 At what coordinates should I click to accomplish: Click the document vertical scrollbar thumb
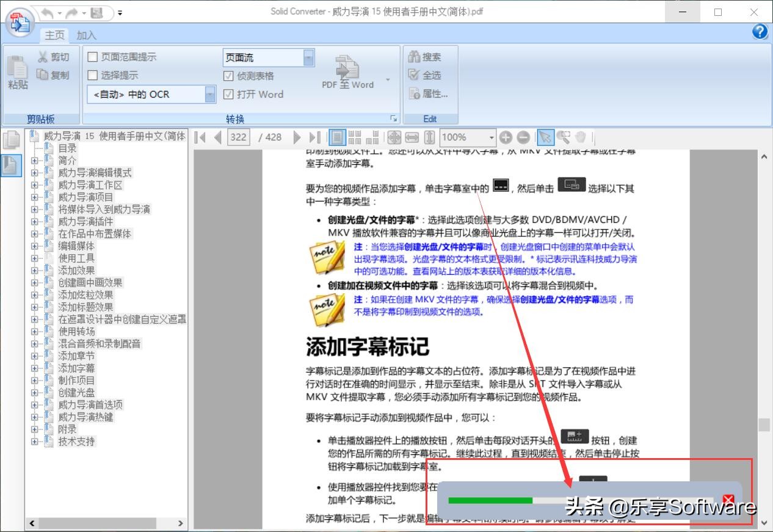coord(764,425)
